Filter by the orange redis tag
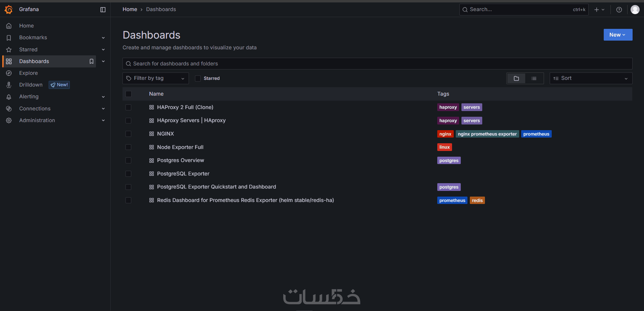The height and width of the screenshot is (311, 644). click(x=477, y=201)
